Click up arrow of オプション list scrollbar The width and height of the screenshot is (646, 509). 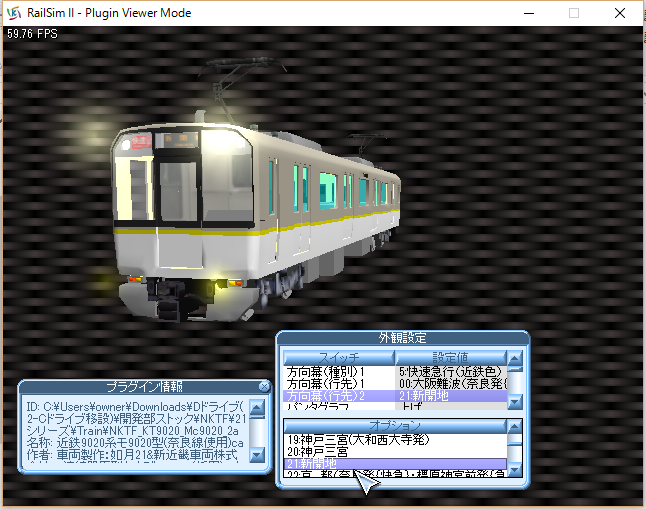pyautogui.click(x=515, y=427)
